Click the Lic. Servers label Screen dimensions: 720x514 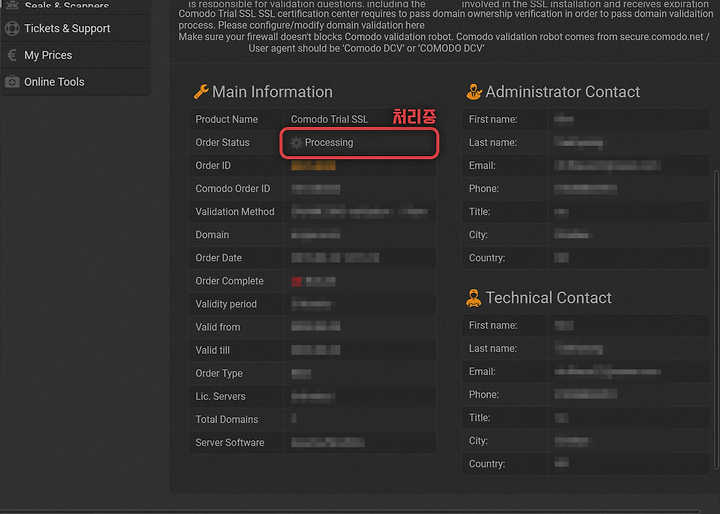(220, 396)
